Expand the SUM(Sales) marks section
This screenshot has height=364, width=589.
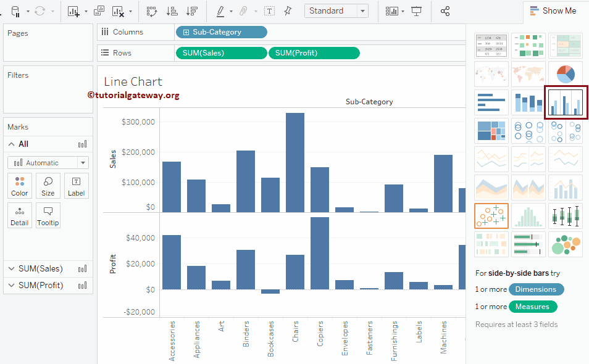pos(11,268)
